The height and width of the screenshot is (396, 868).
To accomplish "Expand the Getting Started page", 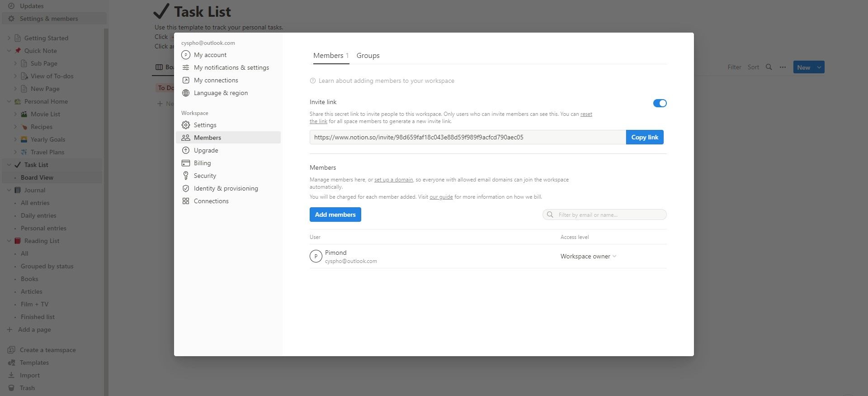I will (x=9, y=38).
